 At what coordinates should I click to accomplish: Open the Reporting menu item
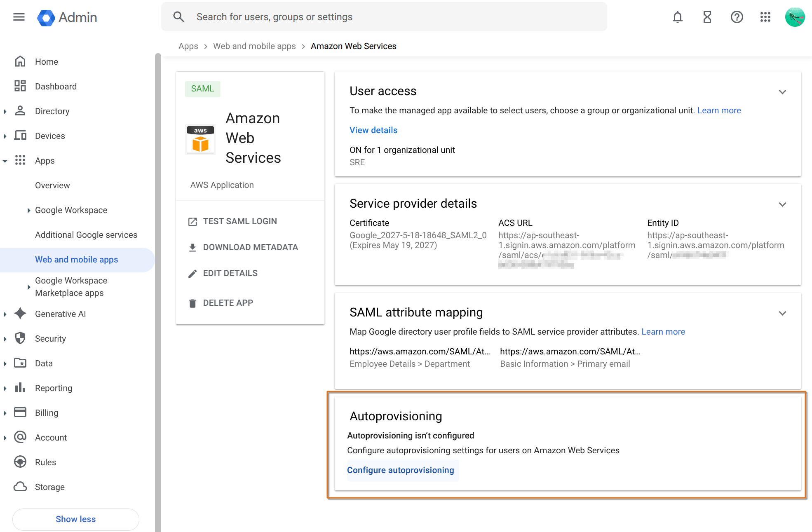54,388
